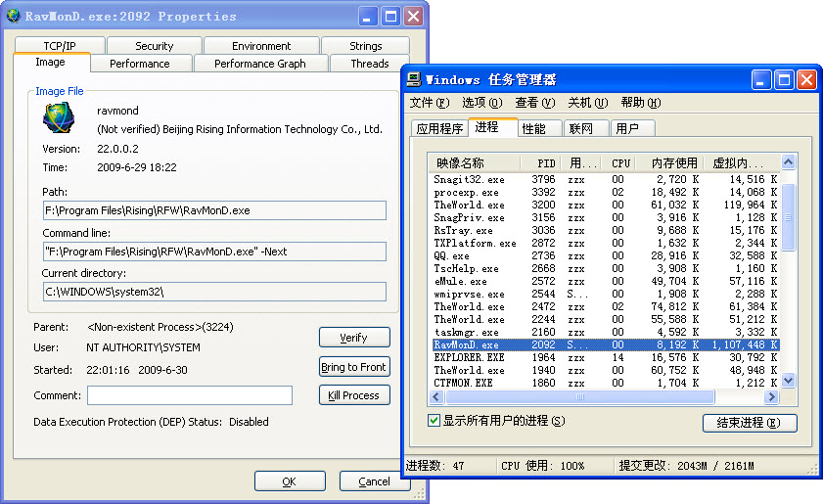Select the QQ.exe process row

point(605,255)
